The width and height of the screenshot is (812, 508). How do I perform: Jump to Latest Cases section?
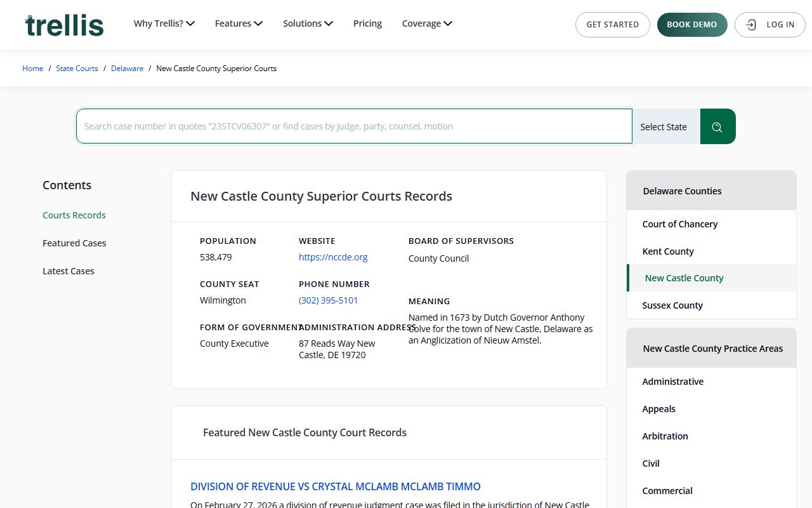[69, 271]
